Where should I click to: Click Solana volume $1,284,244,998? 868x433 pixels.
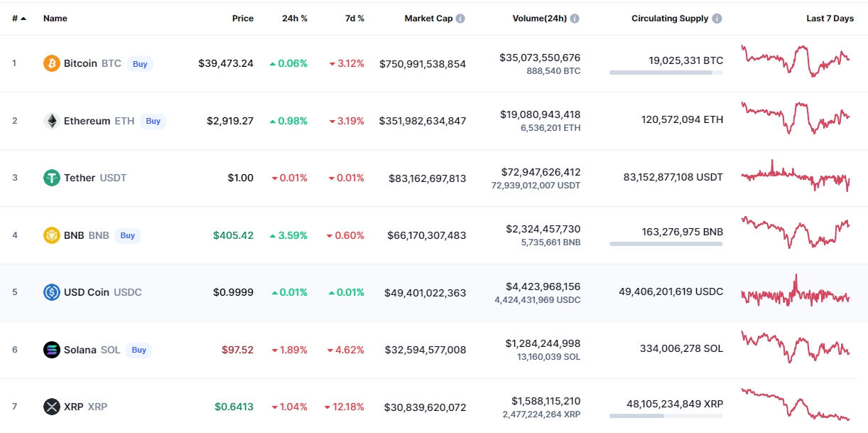click(x=543, y=343)
